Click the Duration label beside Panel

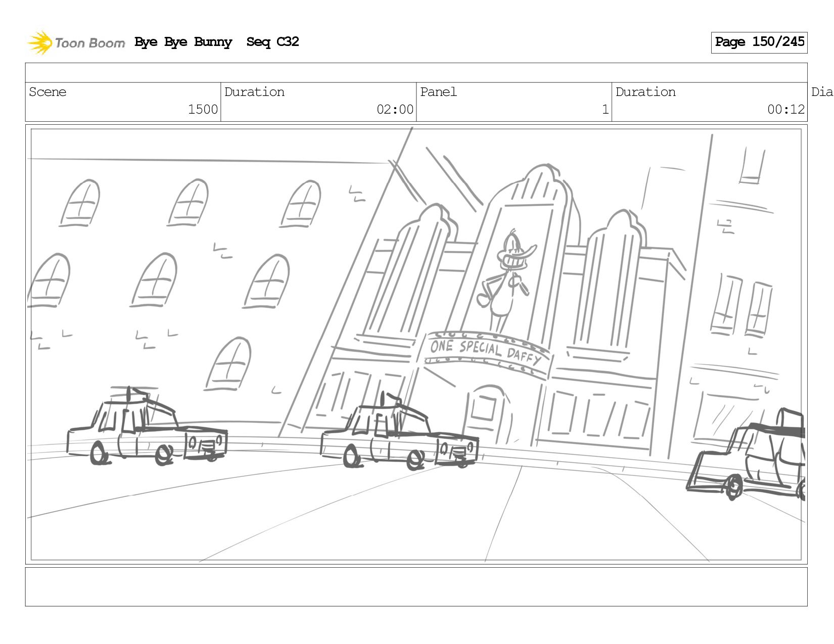pyautogui.click(x=645, y=92)
